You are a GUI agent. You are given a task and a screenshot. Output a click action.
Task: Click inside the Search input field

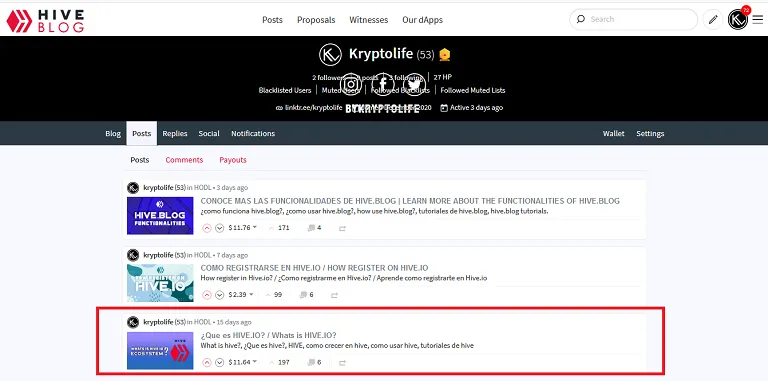pyautogui.click(x=641, y=19)
